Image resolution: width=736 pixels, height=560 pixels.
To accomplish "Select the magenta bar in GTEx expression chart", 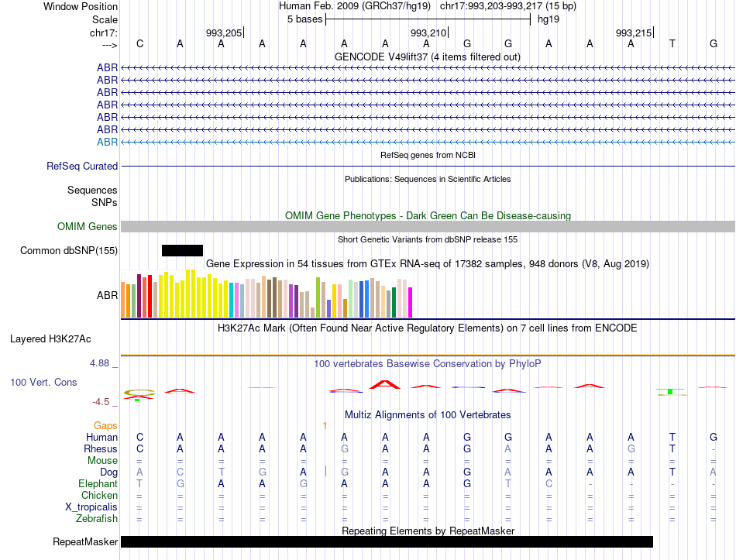I will (411, 303).
